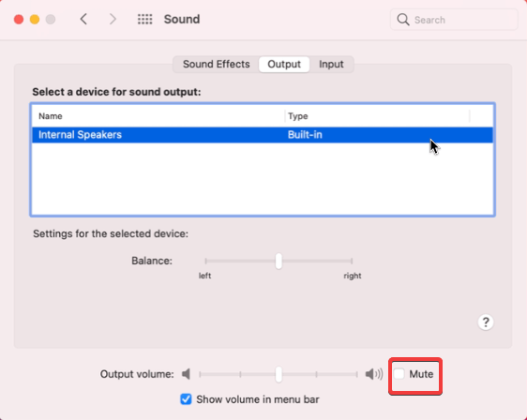Image resolution: width=527 pixels, height=420 pixels.
Task: Open the Show All grid icon
Action: pyautogui.click(x=144, y=19)
